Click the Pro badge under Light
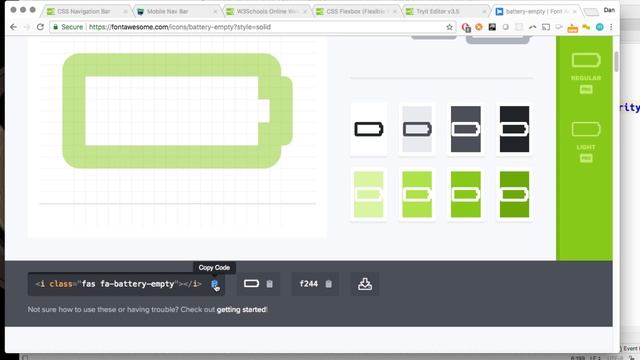Image resolution: width=640 pixels, height=360 pixels. click(x=586, y=158)
